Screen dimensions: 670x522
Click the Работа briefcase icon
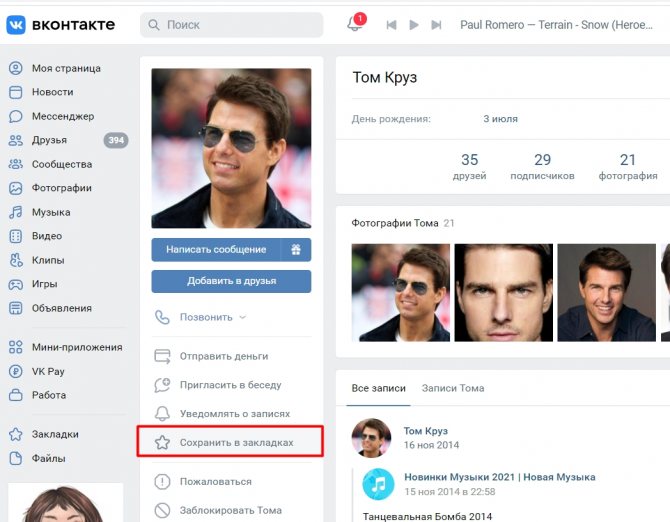click(x=16, y=395)
